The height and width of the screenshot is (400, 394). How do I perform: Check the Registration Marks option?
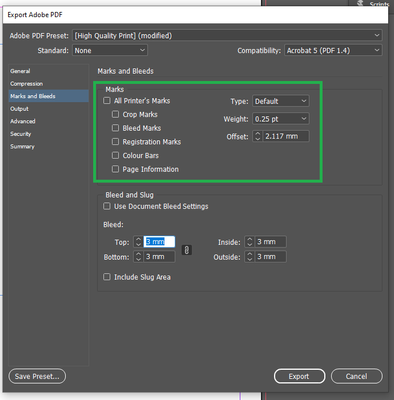coord(115,142)
